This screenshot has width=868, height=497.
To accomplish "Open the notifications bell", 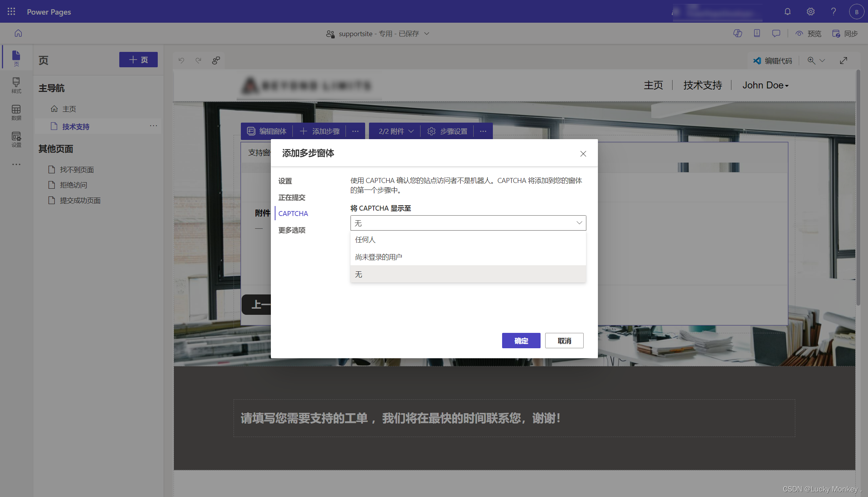I will 787,12.
